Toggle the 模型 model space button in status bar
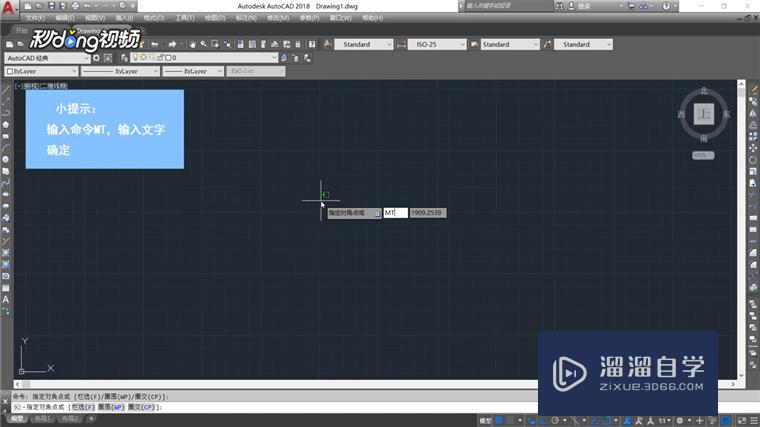This screenshot has width=760, height=427. point(485,421)
